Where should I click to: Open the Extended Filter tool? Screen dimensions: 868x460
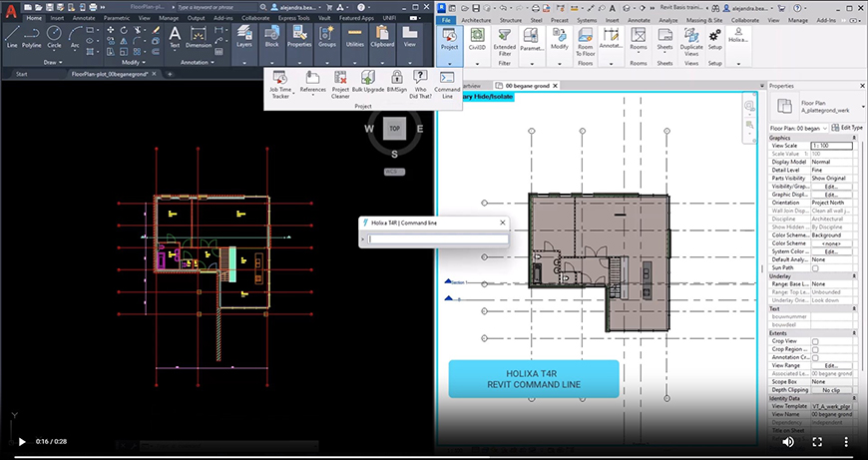(x=504, y=42)
